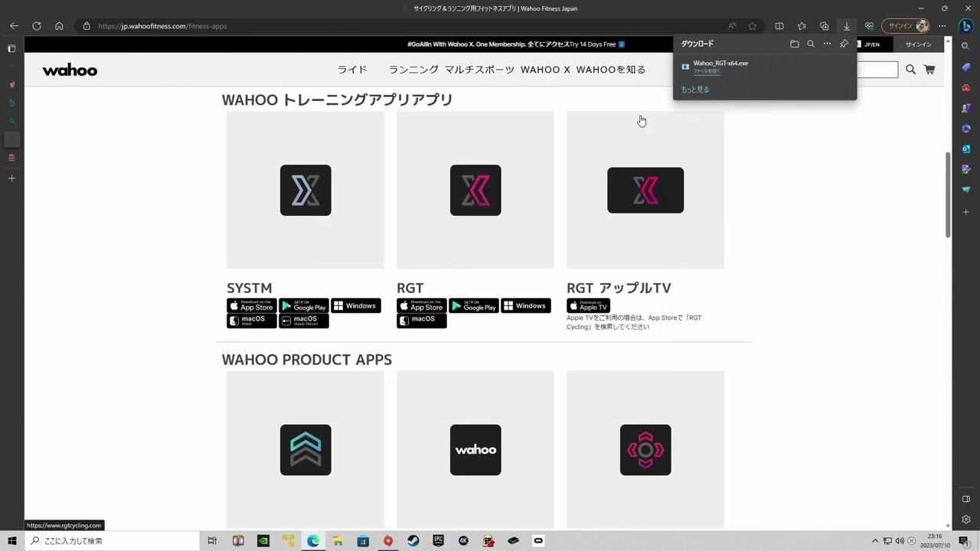980x551 pixels.
Task: Open the collections icon
Action: (x=825, y=26)
